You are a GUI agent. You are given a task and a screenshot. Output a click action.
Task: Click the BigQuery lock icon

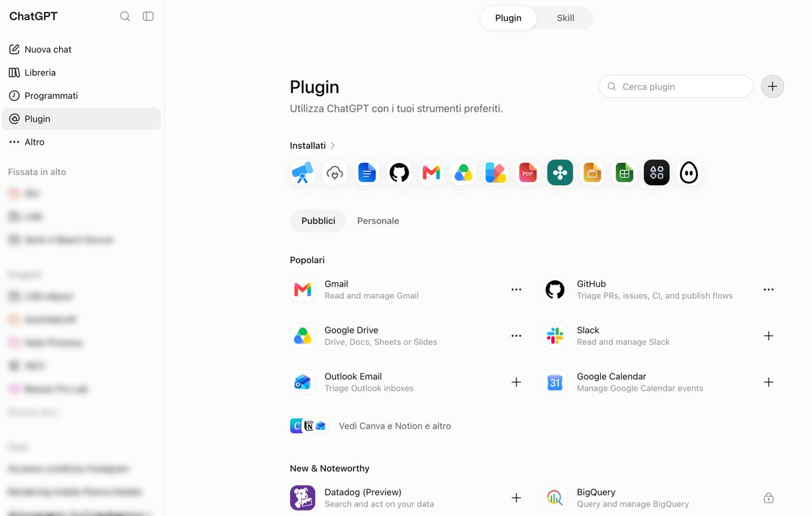pos(768,498)
